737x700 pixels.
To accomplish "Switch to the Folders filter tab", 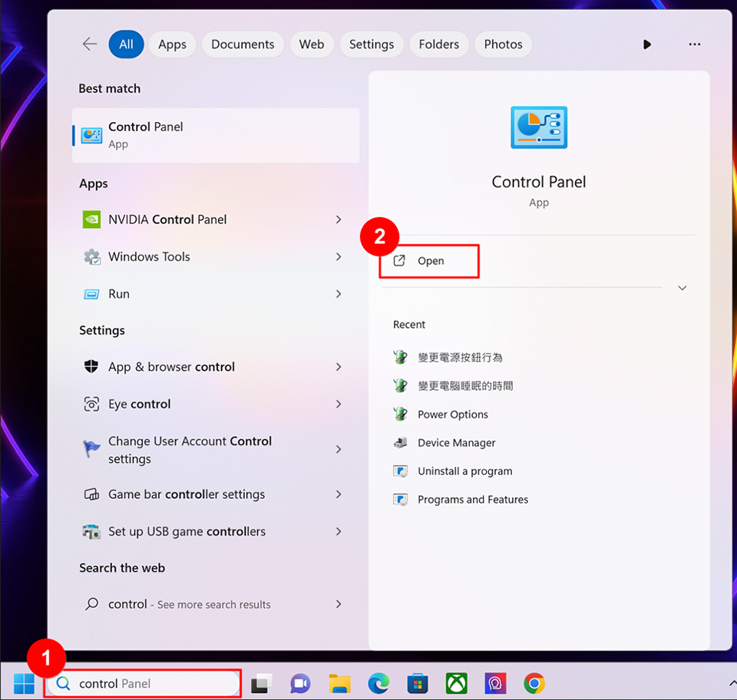I will (x=438, y=45).
